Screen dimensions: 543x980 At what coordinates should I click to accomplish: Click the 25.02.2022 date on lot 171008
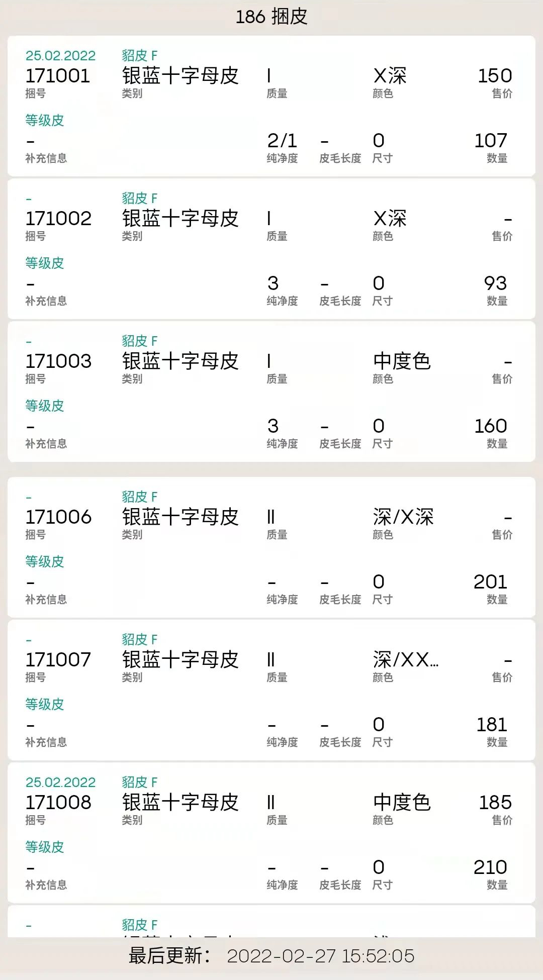click(60, 782)
